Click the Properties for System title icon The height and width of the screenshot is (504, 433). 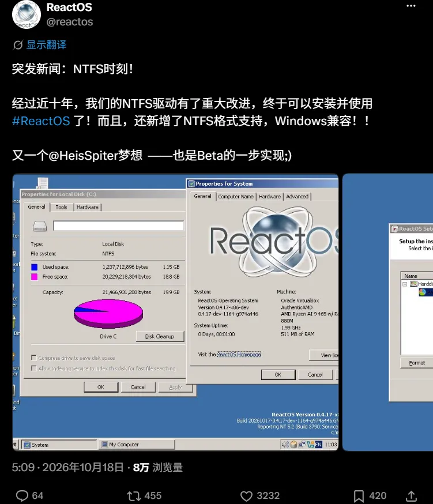pyautogui.click(x=191, y=183)
